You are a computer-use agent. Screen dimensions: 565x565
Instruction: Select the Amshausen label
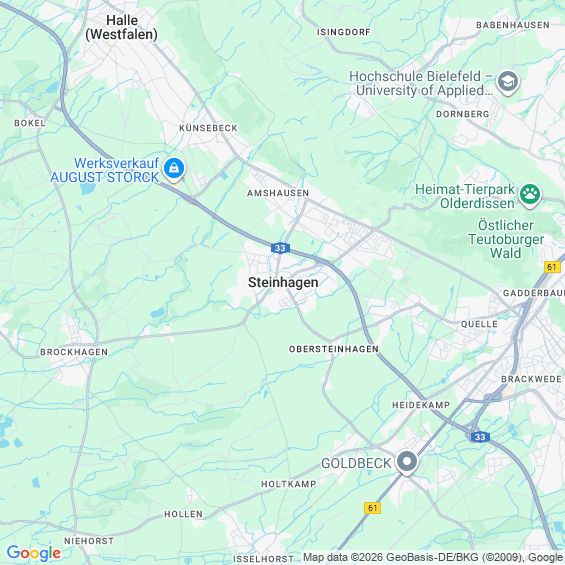click(278, 193)
